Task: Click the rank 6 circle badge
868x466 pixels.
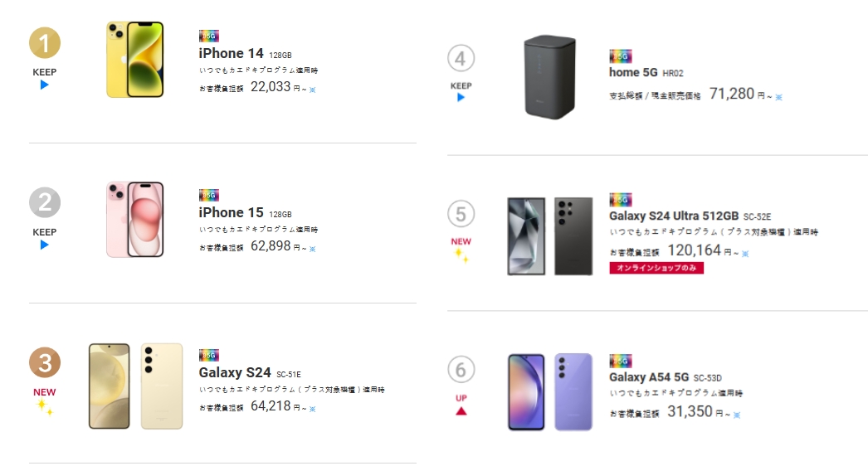Action: point(461,370)
